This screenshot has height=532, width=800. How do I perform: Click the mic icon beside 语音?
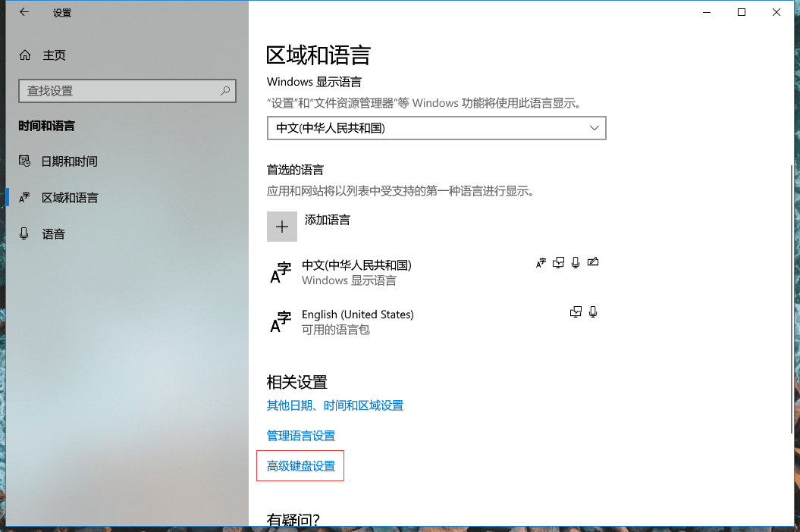click(x=25, y=233)
